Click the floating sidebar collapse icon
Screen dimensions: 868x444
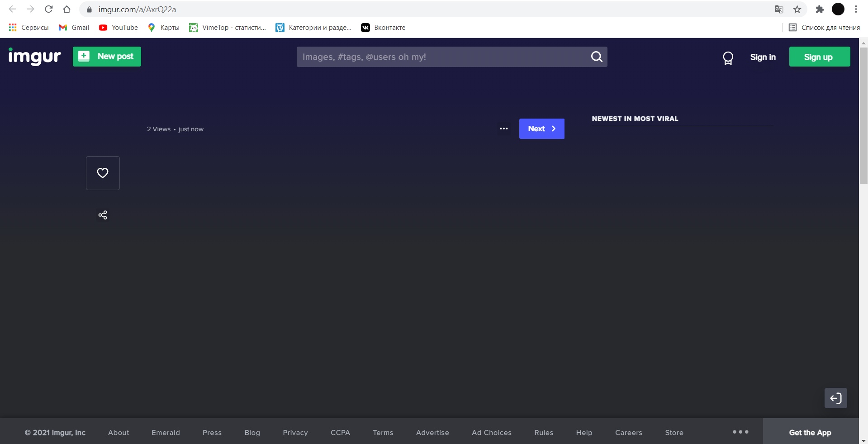click(835, 398)
